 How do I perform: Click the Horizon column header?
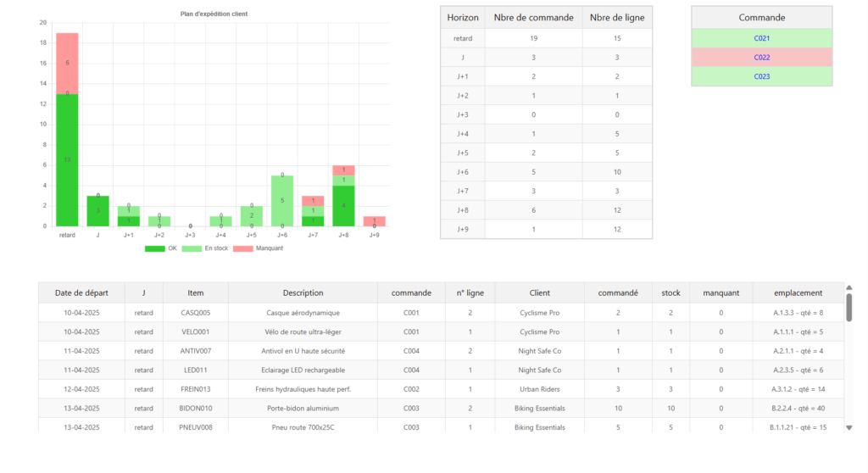point(463,18)
